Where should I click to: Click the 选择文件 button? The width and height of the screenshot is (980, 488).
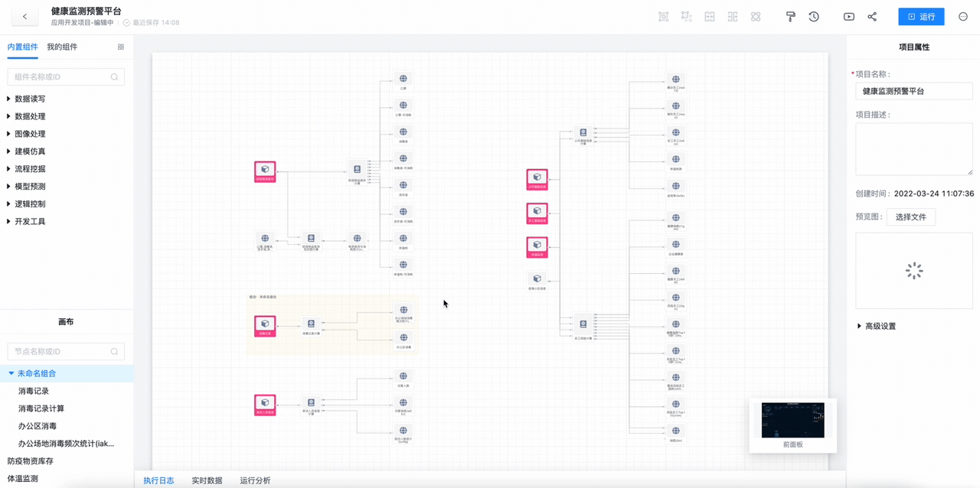[x=910, y=217]
